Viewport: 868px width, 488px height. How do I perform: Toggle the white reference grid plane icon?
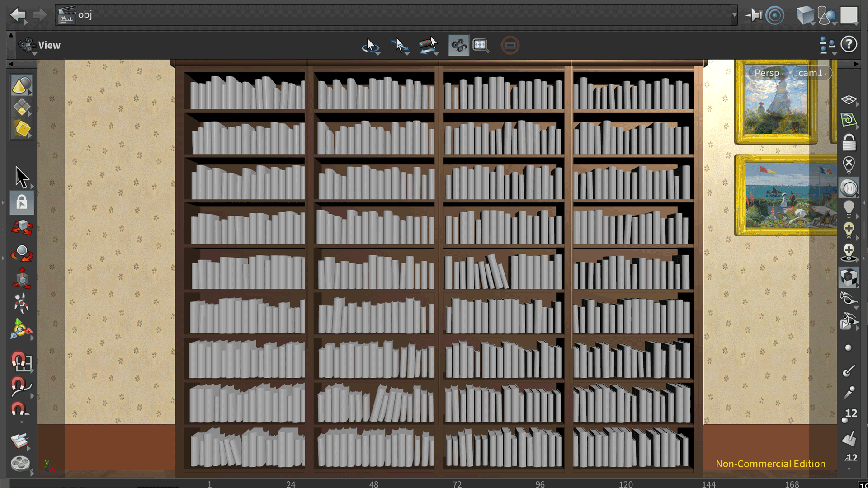click(849, 100)
